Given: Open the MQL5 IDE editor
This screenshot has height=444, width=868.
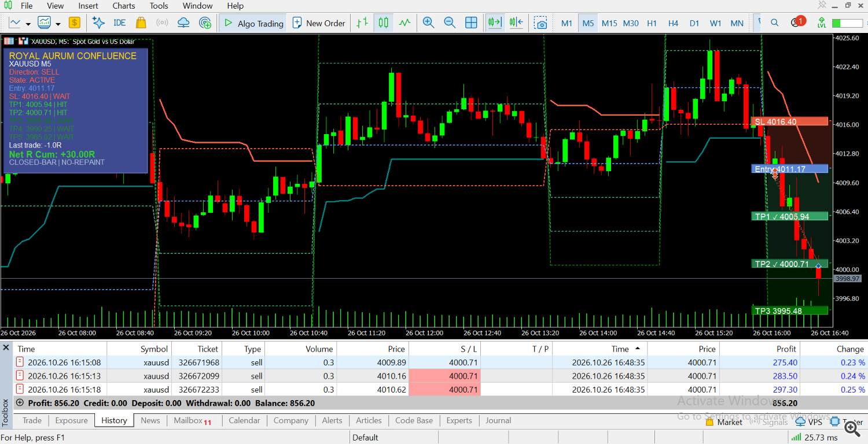Looking at the screenshot, I should click(119, 23).
